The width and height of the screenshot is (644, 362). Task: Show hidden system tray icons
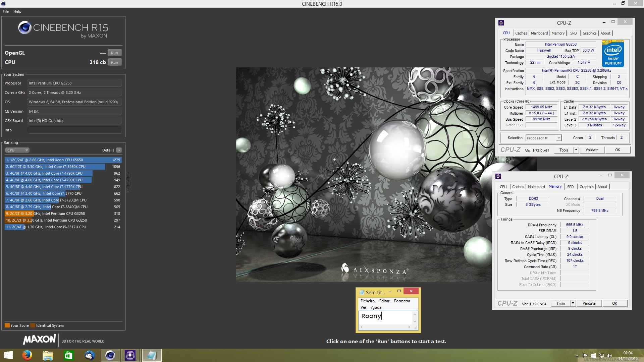(x=577, y=356)
